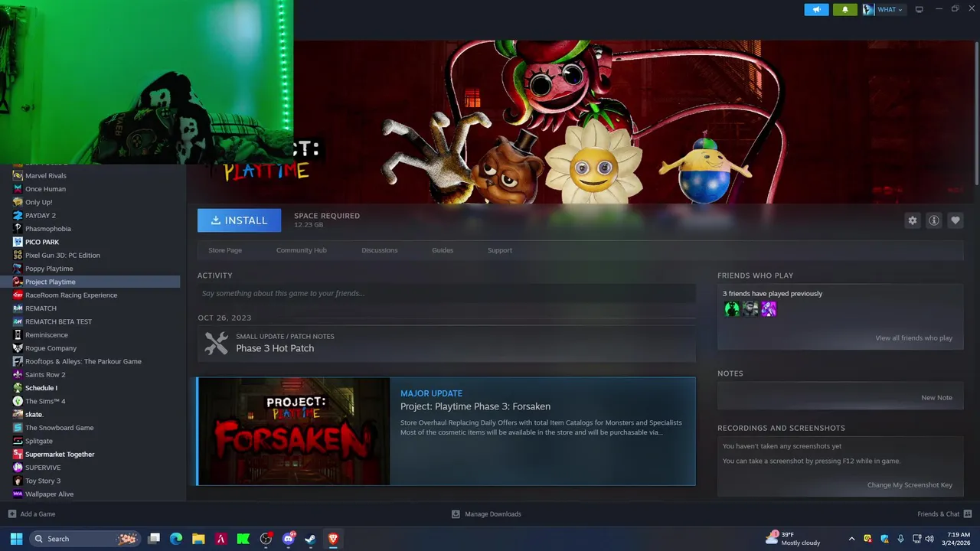This screenshot has height=551, width=980.
Task: Open the green notifications bell
Action: [x=845, y=9]
